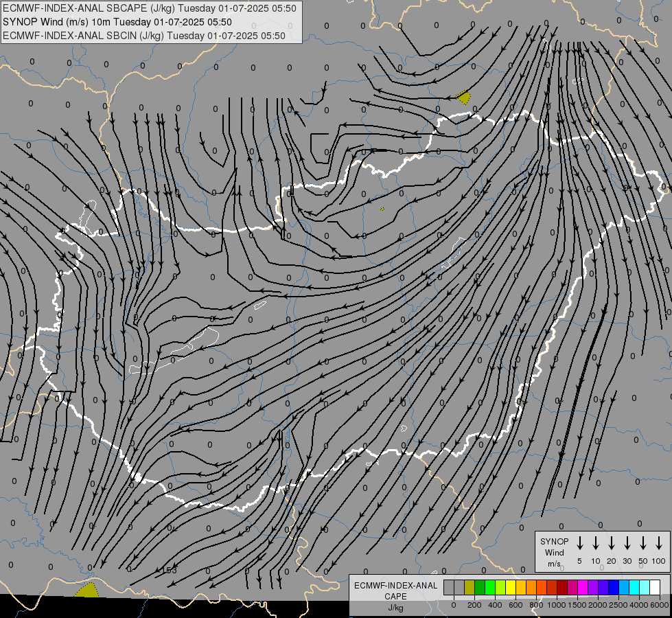The height and width of the screenshot is (618, 672).
Task: Click the '1500' tick on CAPE scale
Action: pos(577,605)
